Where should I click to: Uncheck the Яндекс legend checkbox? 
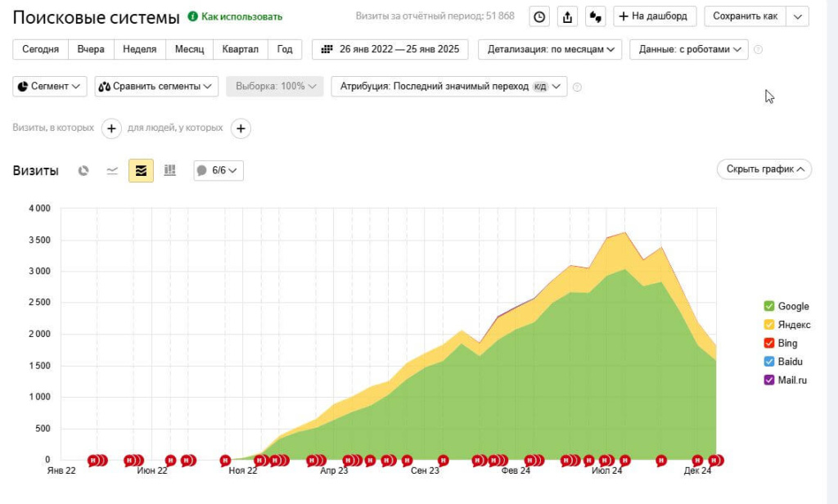(x=769, y=325)
